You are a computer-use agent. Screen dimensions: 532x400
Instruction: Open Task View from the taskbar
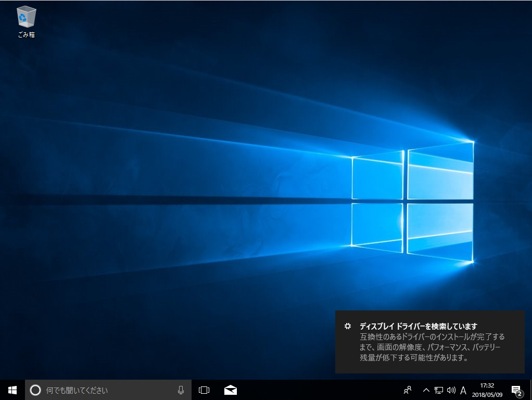[x=204, y=390]
